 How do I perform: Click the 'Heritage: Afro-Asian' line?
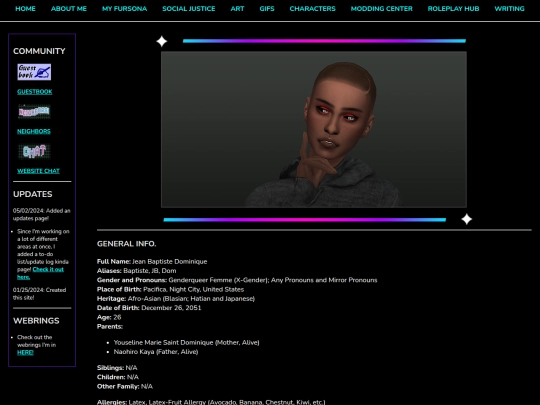pos(176,299)
